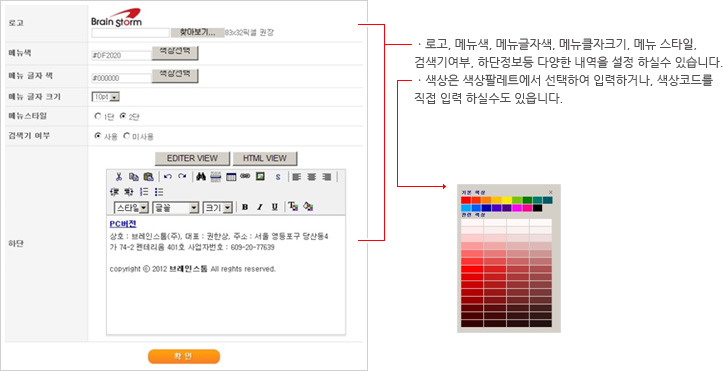Screen dimensions: 723x371
Task: Click the 찾아보기 browse button for logo
Action: click(x=197, y=32)
